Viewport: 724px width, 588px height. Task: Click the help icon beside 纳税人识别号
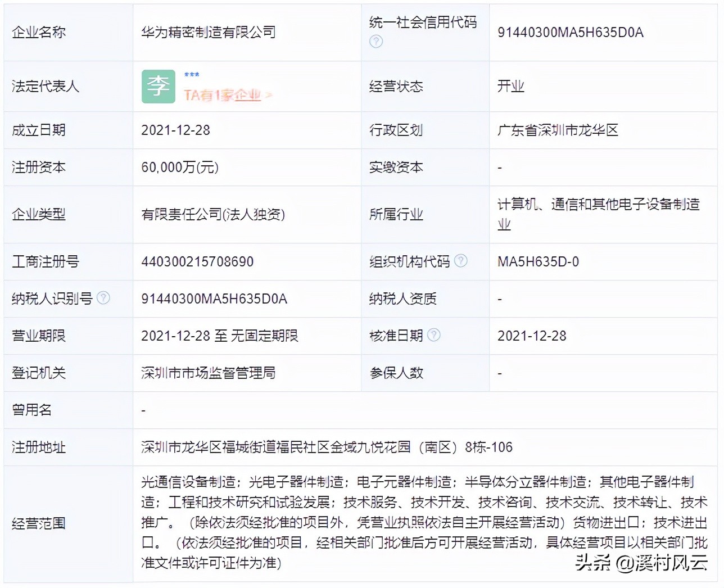(x=102, y=297)
